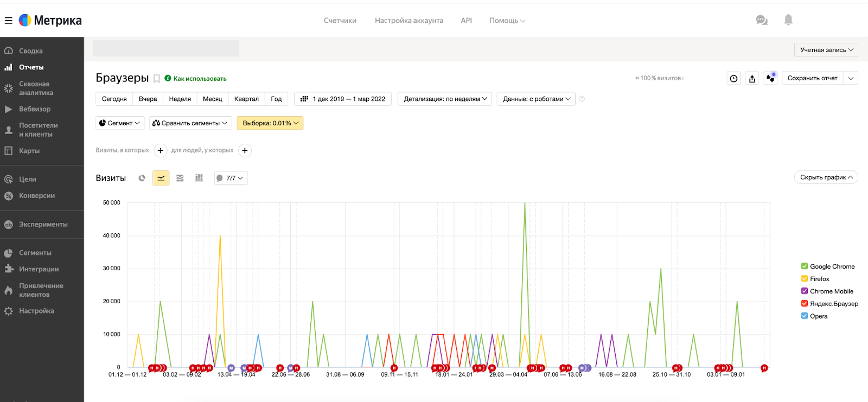
Task: Click the Метрика logo
Action: [50, 21]
